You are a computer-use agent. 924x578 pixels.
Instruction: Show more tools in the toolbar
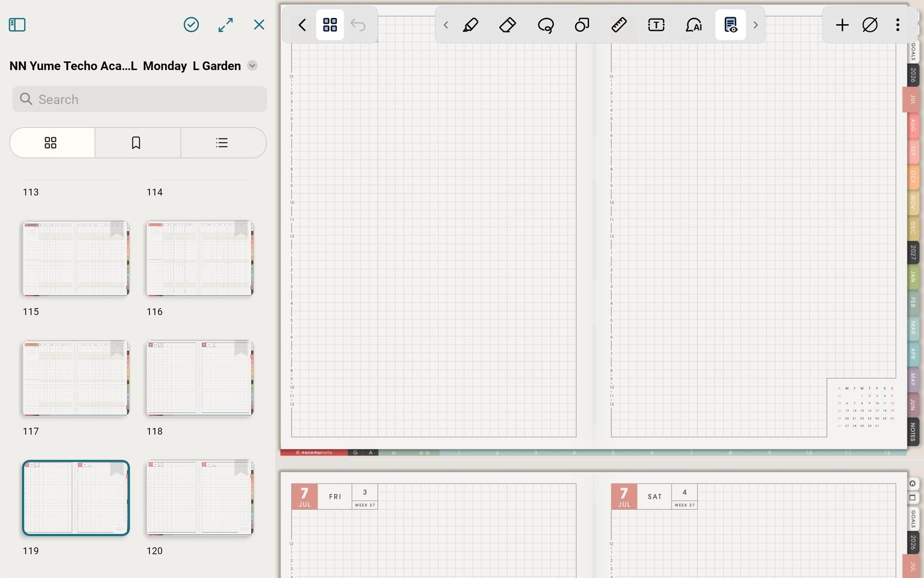(755, 25)
